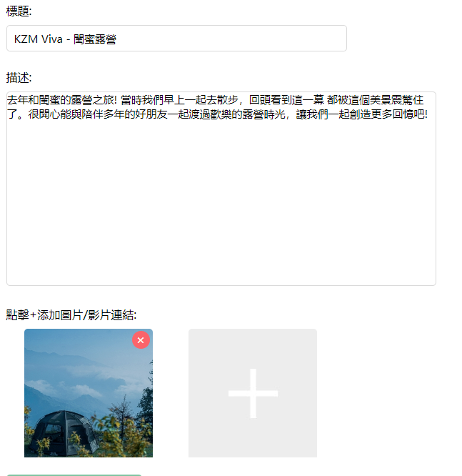
Task: Click description line starting 去年和閨蜜的露營之旅
Action: coord(215,100)
